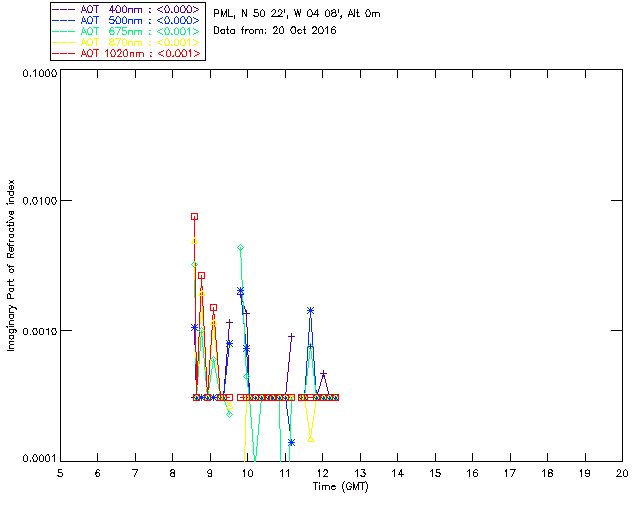
Task: Click the x-axis label 12
Action: [x=322, y=473]
